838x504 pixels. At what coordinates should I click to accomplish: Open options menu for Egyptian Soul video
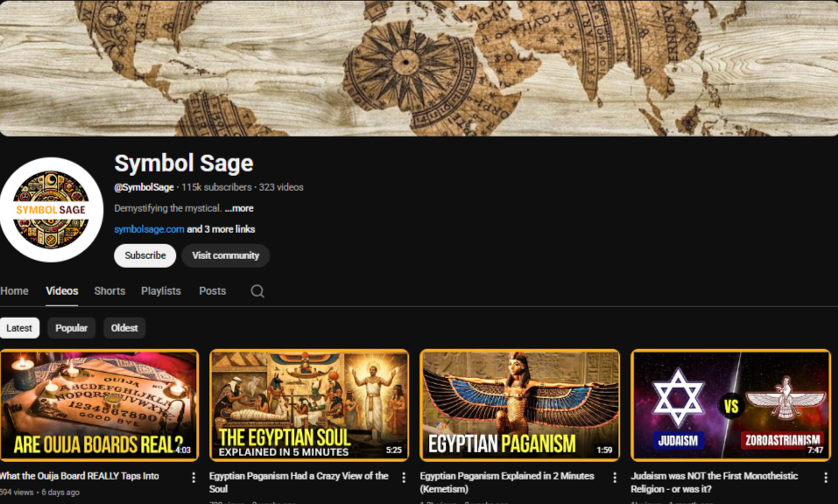[404, 478]
